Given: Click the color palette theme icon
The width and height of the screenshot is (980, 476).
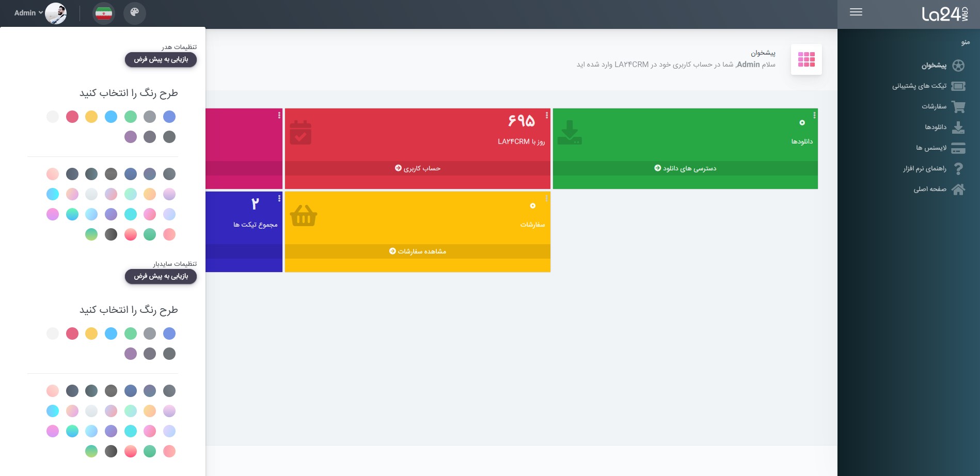Looking at the screenshot, I should 134,13.
